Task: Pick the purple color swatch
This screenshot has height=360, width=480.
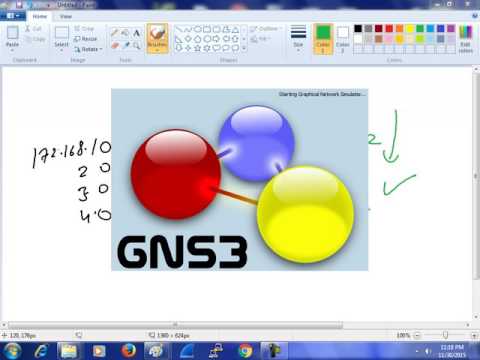Action: click(x=451, y=29)
